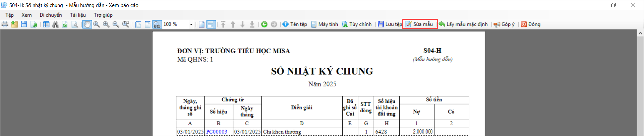Open voucher link PC00003
644x136 pixels.
point(217,132)
